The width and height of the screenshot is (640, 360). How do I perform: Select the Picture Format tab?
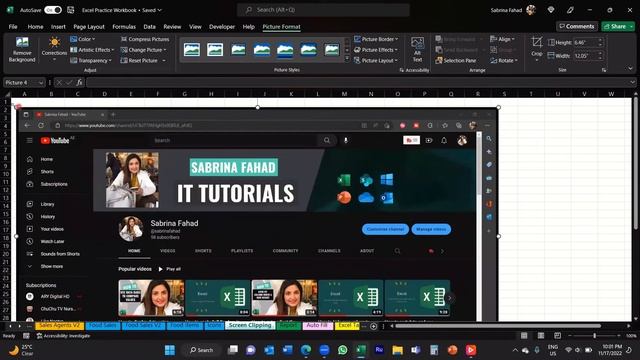coord(281,27)
